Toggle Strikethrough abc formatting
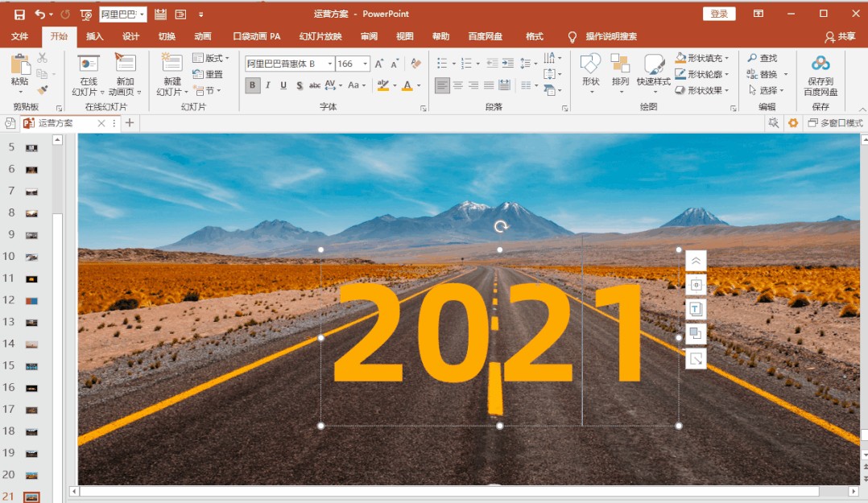This screenshot has height=503, width=868. 314,85
